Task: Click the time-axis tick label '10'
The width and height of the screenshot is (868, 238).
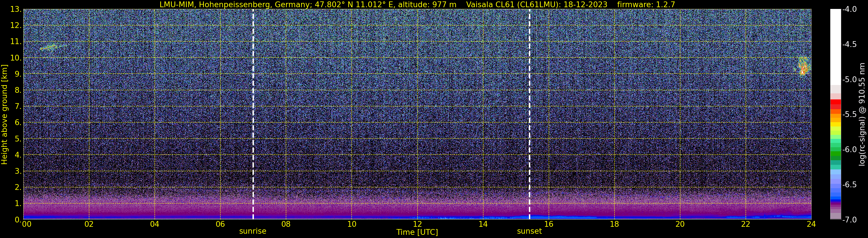Action: coord(352,224)
